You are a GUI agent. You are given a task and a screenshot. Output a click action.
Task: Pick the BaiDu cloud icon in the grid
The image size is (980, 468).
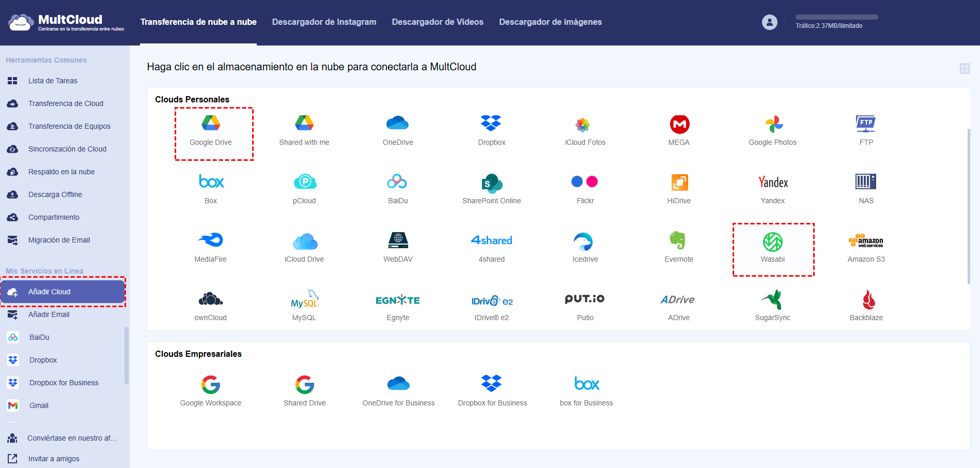397,182
